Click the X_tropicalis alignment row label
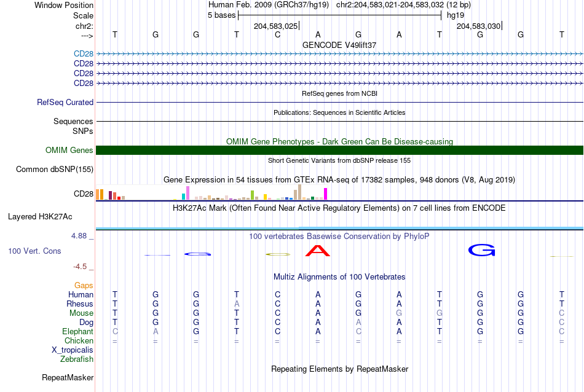The height and width of the screenshot is (392, 584). click(73, 350)
